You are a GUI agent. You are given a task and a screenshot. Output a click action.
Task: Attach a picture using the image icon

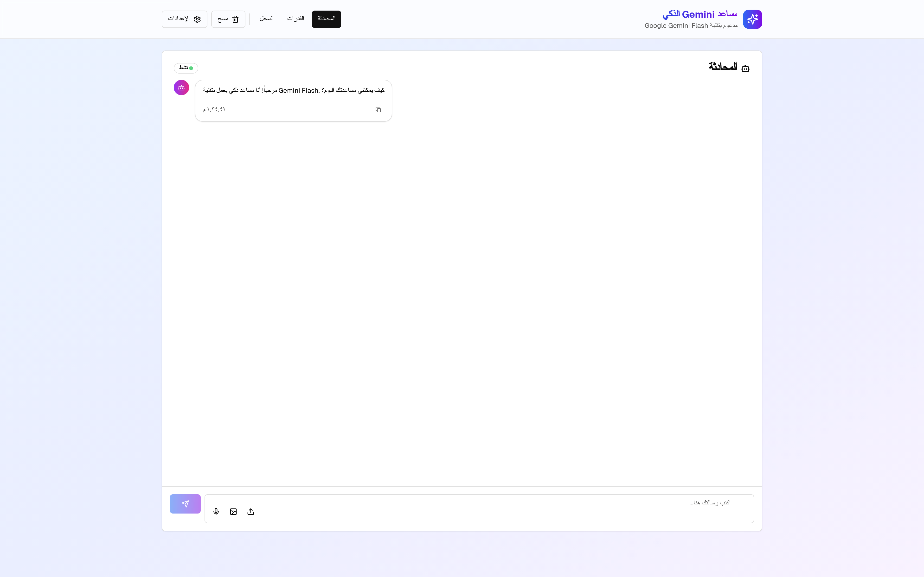coord(233,512)
